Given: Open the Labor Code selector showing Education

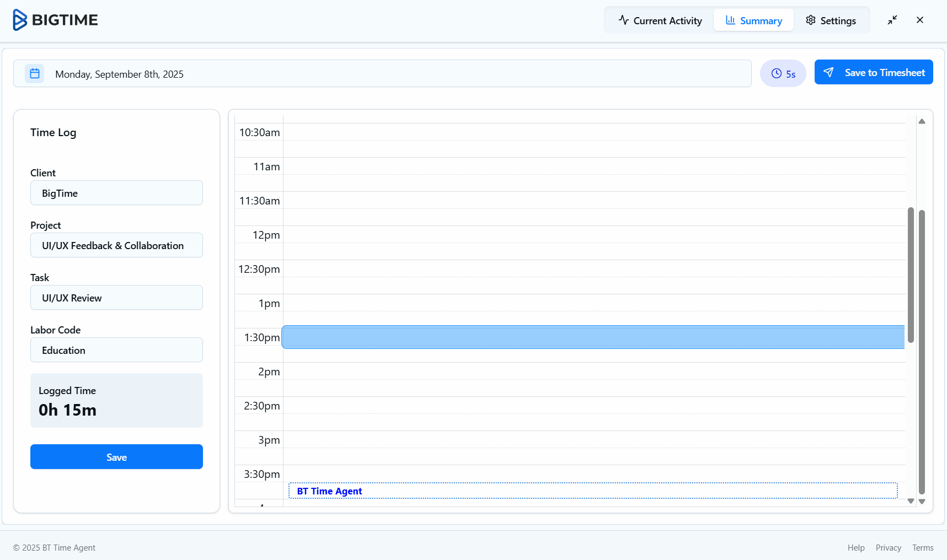Looking at the screenshot, I should [116, 349].
